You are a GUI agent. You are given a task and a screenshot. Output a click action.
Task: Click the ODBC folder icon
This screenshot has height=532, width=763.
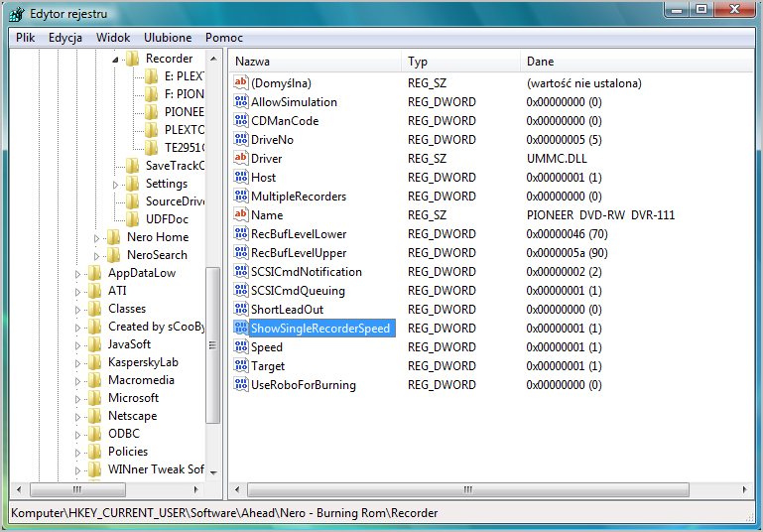(95, 433)
